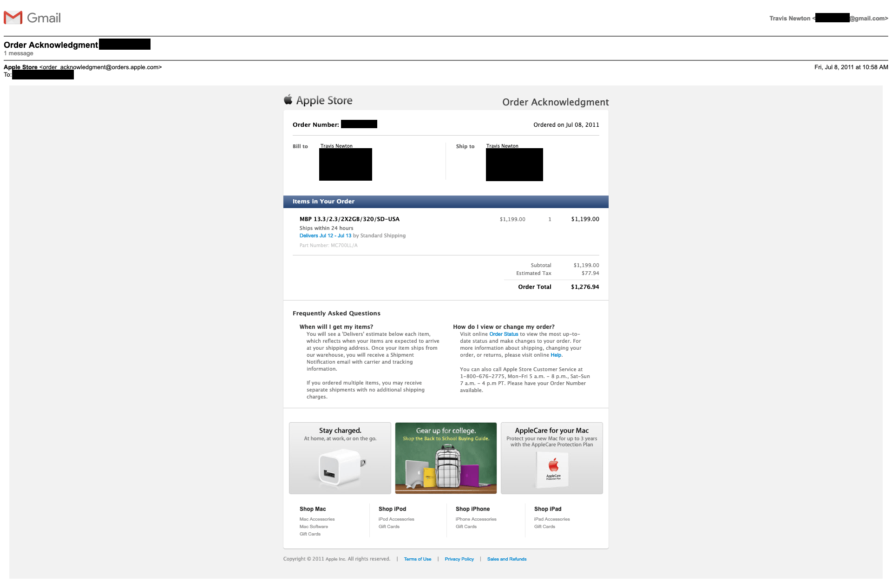Open Terms of Use link
The height and width of the screenshot is (588, 892).
pyautogui.click(x=417, y=559)
